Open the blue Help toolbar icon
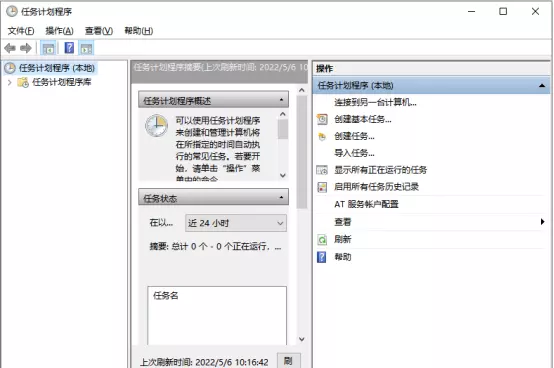 (x=69, y=48)
